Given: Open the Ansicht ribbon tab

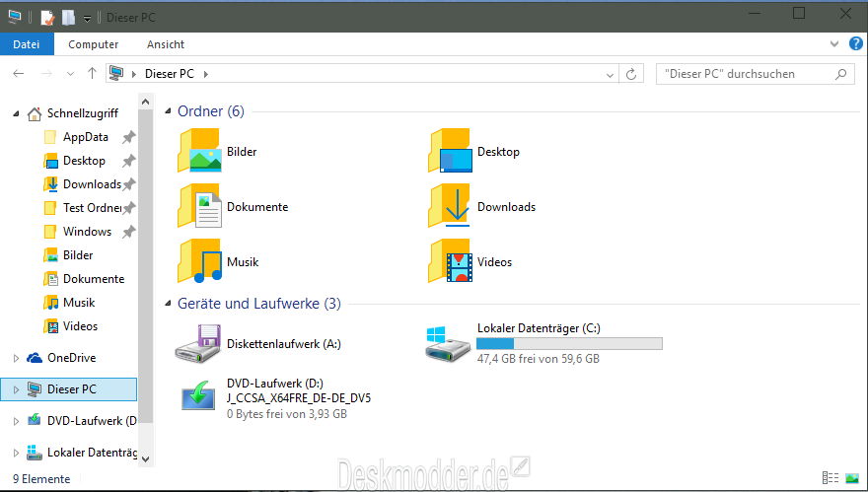Looking at the screenshot, I should pos(166,44).
